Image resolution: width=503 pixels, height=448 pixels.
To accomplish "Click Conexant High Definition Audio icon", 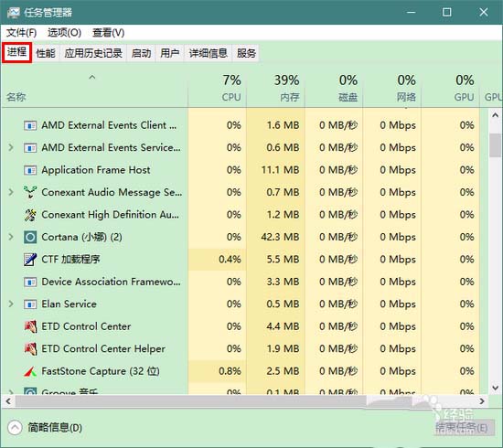I will point(30,215).
